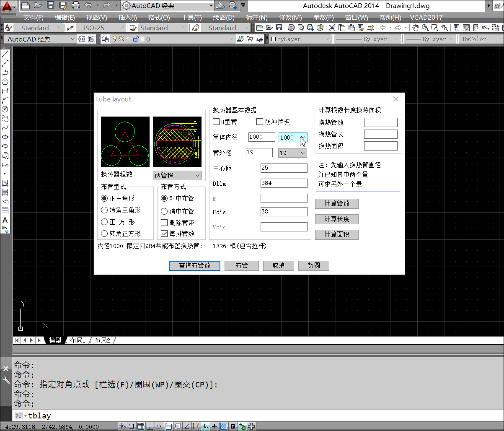Toggle Grid display in status bar
Screen dimensions: 504x431
(141, 426)
